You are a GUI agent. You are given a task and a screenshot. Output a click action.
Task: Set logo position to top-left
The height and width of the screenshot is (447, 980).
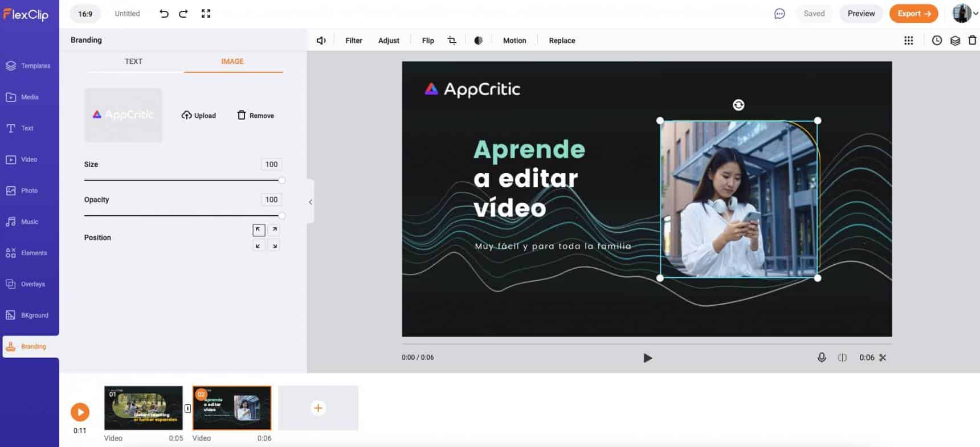(x=259, y=229)
